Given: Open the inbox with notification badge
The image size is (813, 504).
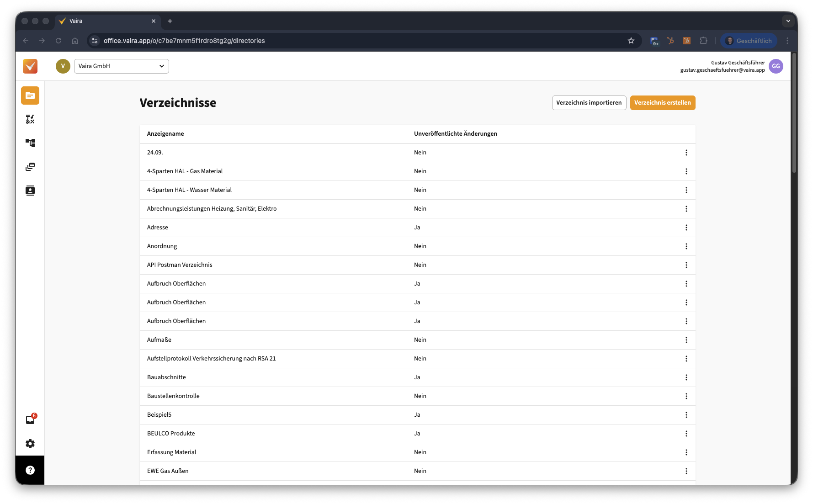Looking at the screenshot, I should pos(30,420).
